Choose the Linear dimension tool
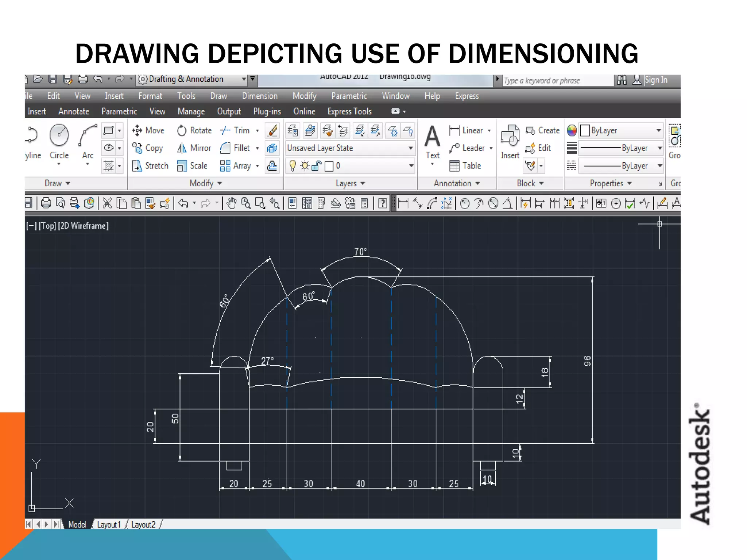The width and height of the screenshot is (747, 560). [x=466, y=130]
